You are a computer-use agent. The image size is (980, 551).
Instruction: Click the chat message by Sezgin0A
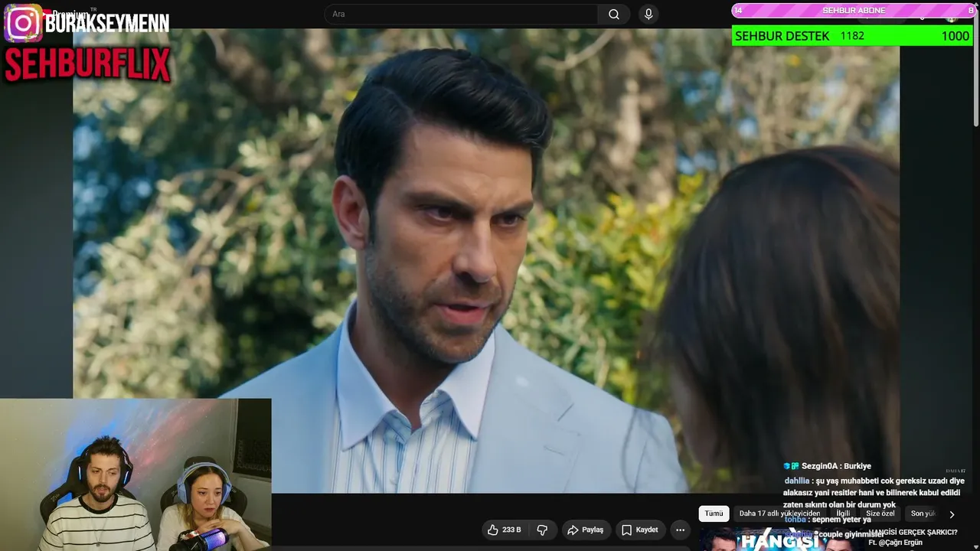tap(827, 466)
